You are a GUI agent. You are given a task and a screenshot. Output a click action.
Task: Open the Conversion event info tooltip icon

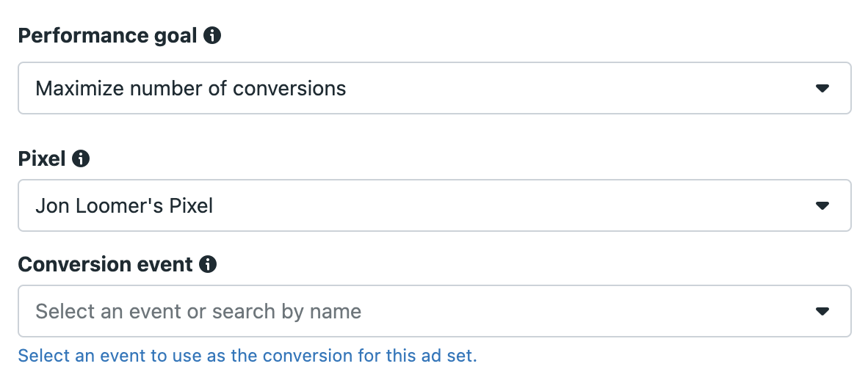click(x=208, y=264)
